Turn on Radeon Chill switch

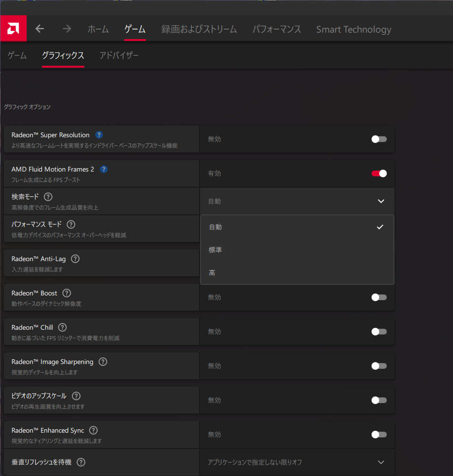[x=379, y=332]
